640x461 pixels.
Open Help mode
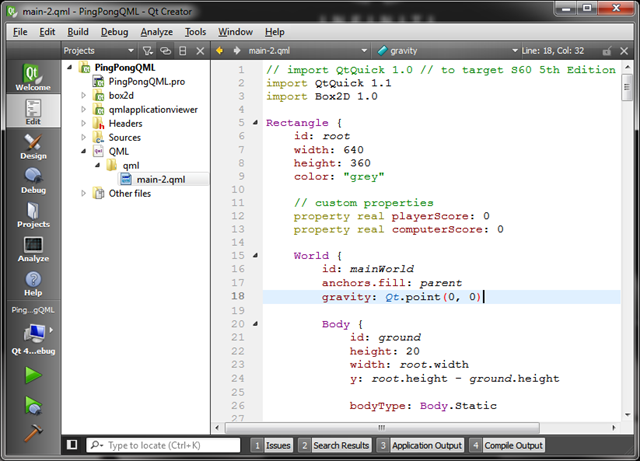[x=33, y=283]
